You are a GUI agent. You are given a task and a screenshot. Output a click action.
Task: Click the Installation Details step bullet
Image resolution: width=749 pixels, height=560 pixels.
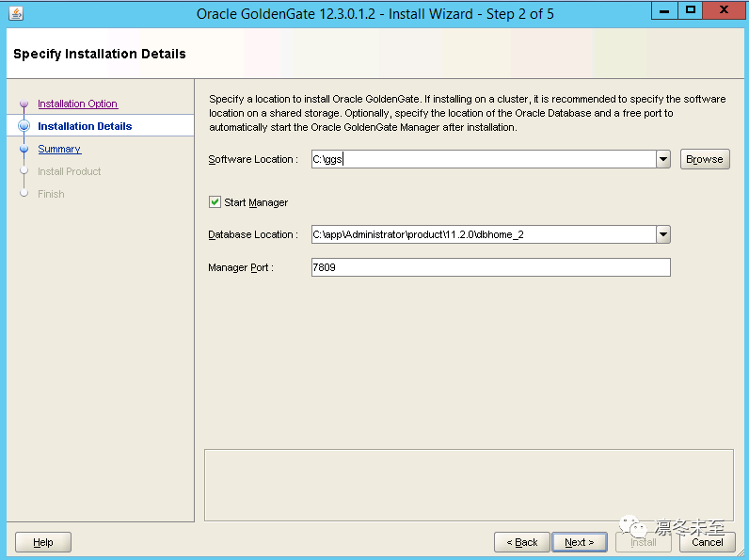(24, 126)
